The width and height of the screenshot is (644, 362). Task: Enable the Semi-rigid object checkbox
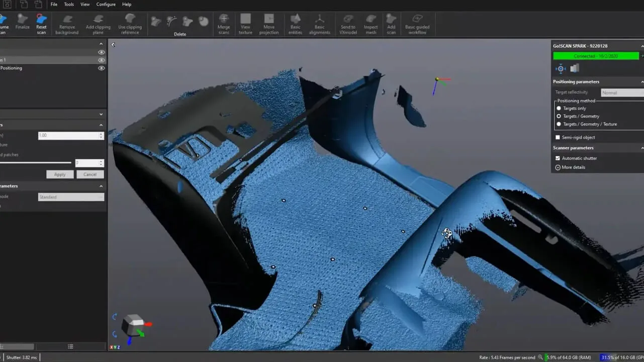(x=558, y=137)
